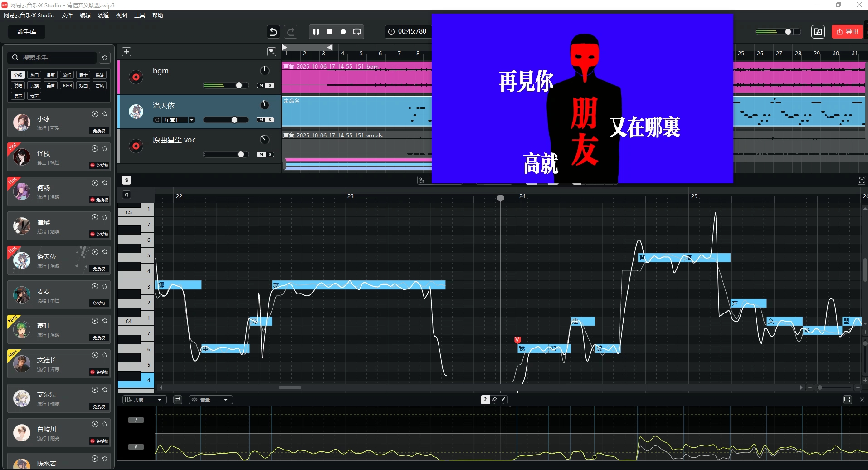Viewport: 868px width, 470px height.
Task: Click the master volume slider at top right
Action: [x=777, y=32]
